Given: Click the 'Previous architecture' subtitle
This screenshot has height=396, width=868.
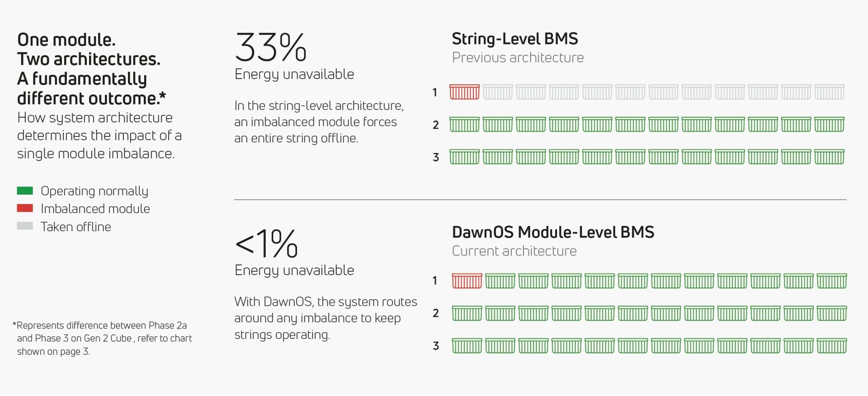Looking at the screenshot, I should 518,58.
